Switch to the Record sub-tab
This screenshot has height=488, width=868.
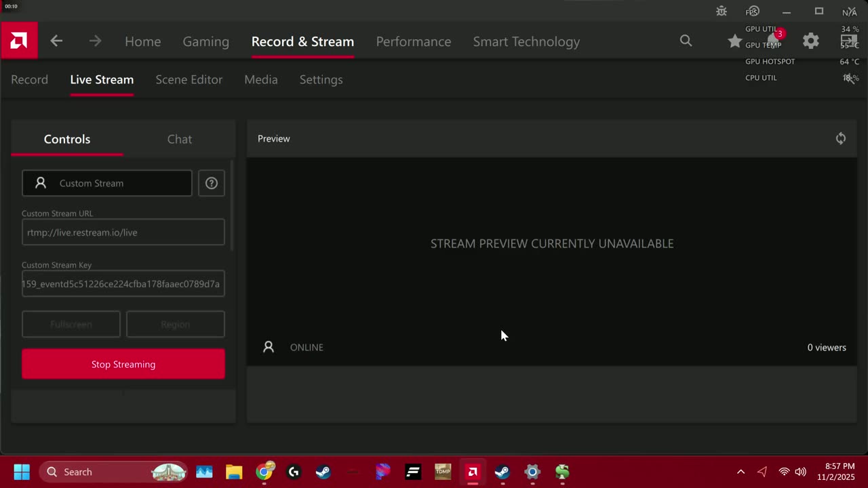tap(29, 79)
